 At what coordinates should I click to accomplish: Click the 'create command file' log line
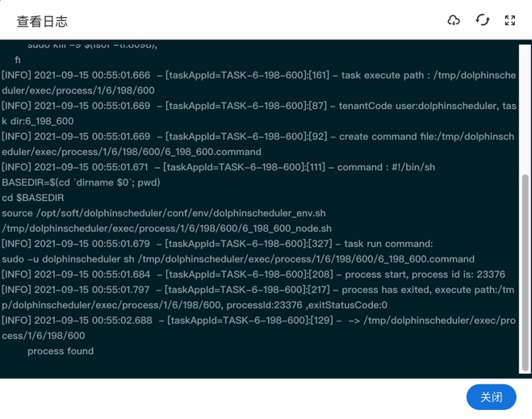coord(258,137)
